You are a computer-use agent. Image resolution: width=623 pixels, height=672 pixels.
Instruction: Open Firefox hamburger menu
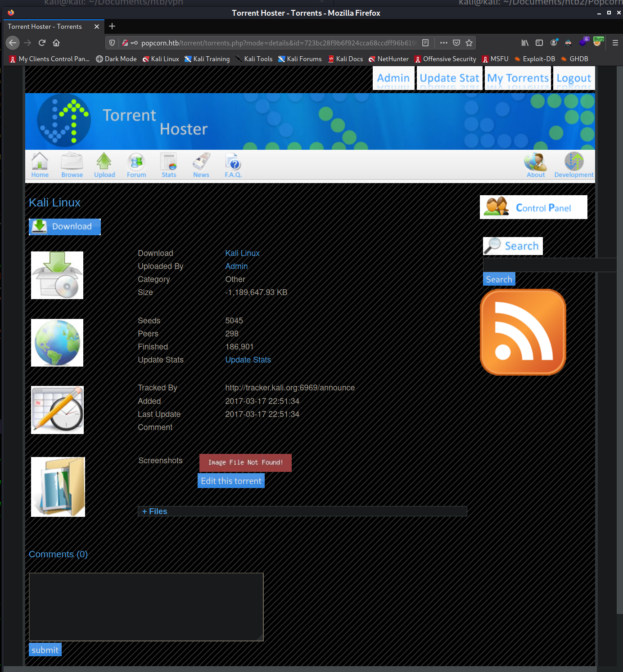point(615,43)
